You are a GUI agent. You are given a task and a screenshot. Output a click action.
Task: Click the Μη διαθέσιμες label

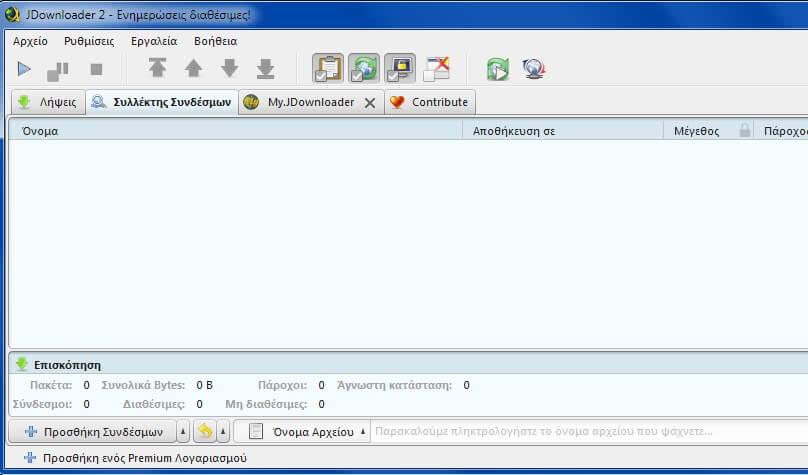(266, 404)
